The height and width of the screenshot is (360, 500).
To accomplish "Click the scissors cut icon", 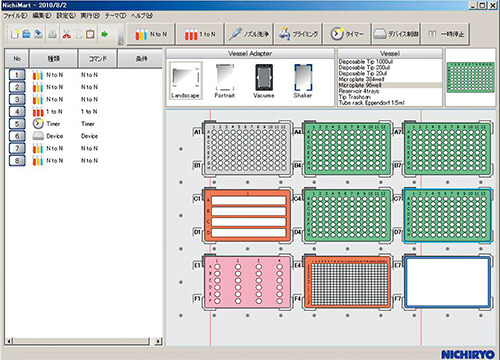I will [67, 34].
